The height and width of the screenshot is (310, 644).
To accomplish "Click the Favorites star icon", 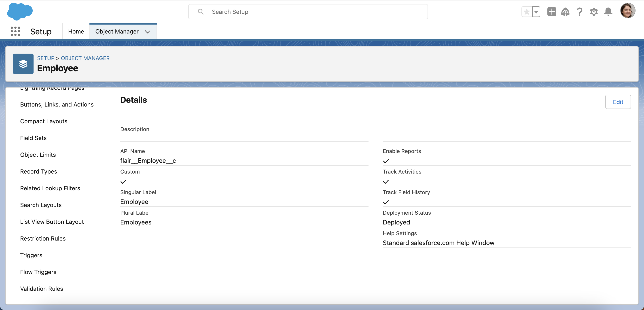I will pyautogui.click(x=527, y=12).
